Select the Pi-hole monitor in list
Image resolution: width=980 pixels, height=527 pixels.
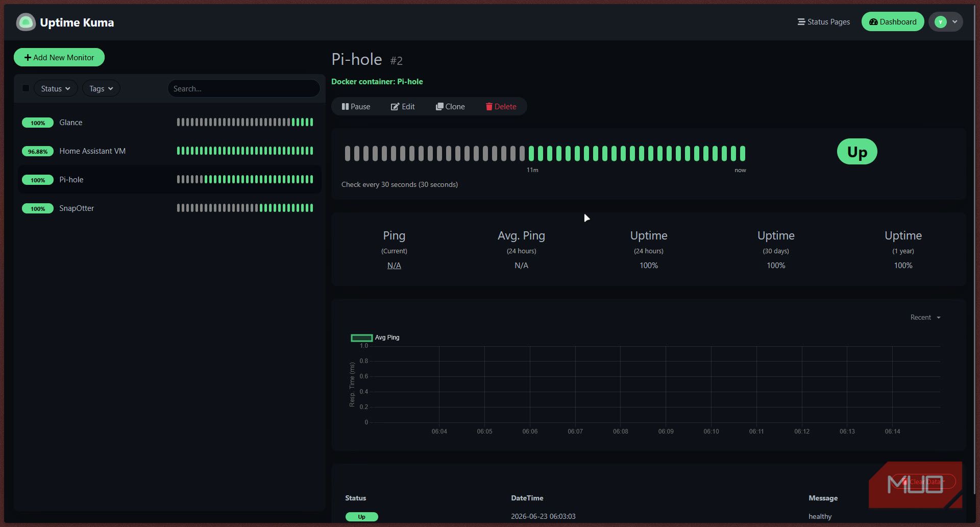pos(169,179)
